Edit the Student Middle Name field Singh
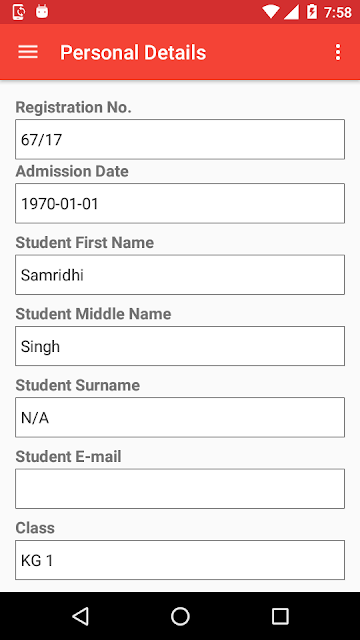This screenshot has height=640, width=360. click(x=180, y=346)
